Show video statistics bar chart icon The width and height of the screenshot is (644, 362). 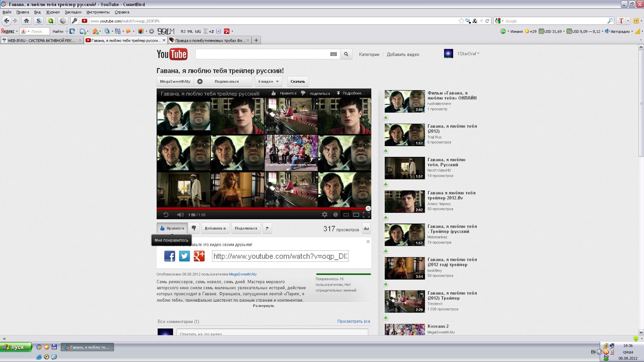pyautogui.click(x=366, y=228)
